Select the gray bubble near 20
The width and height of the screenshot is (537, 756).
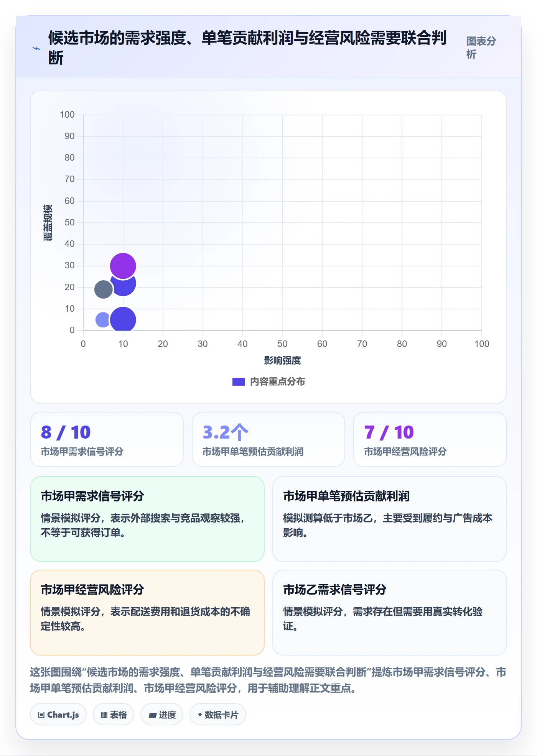click(x=103, y=289)
